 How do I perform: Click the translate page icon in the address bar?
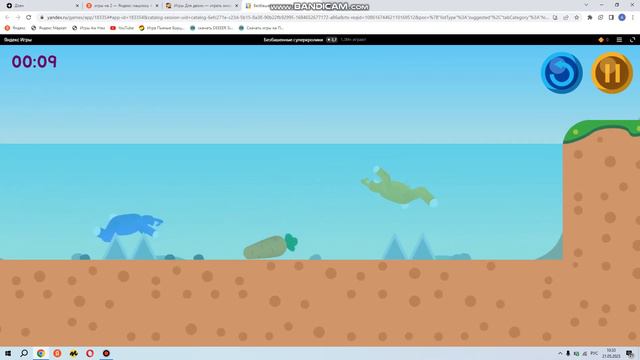(x=555, y=18)
